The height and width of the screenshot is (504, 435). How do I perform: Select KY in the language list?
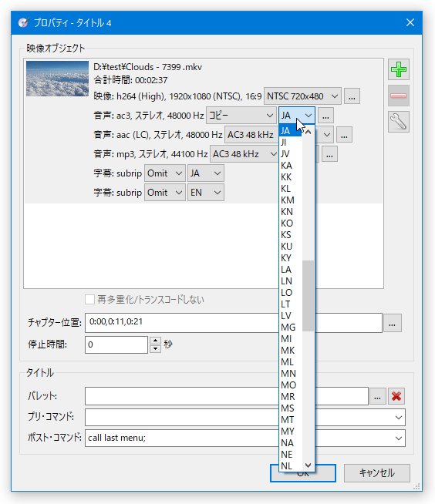click(x=291, y=258)
